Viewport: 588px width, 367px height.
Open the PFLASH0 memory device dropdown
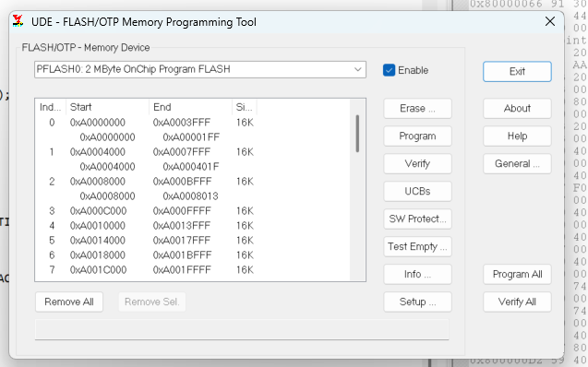pyautogui.click(x=200, y=70)
